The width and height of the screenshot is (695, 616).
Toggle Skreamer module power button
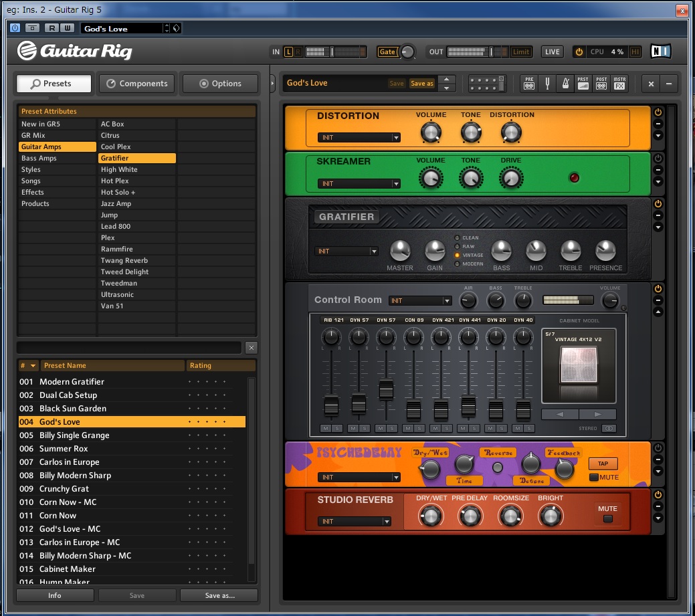click(x=658, y=159)
